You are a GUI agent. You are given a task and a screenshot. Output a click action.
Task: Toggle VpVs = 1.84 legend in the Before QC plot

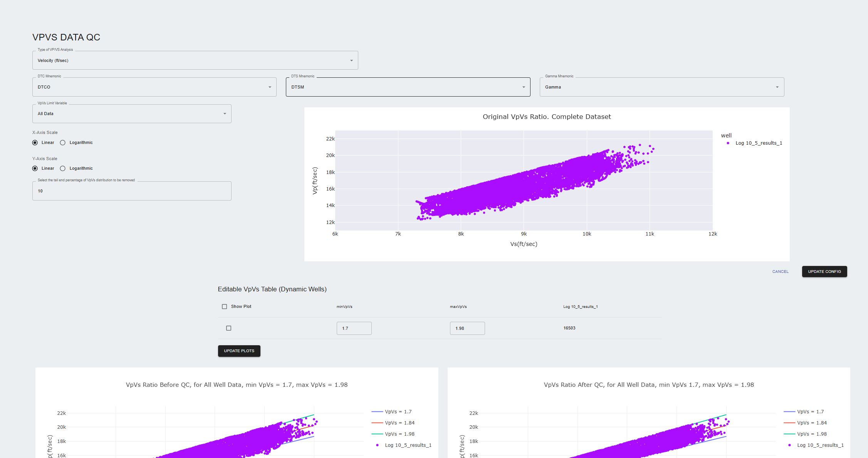tap(400, 423)
